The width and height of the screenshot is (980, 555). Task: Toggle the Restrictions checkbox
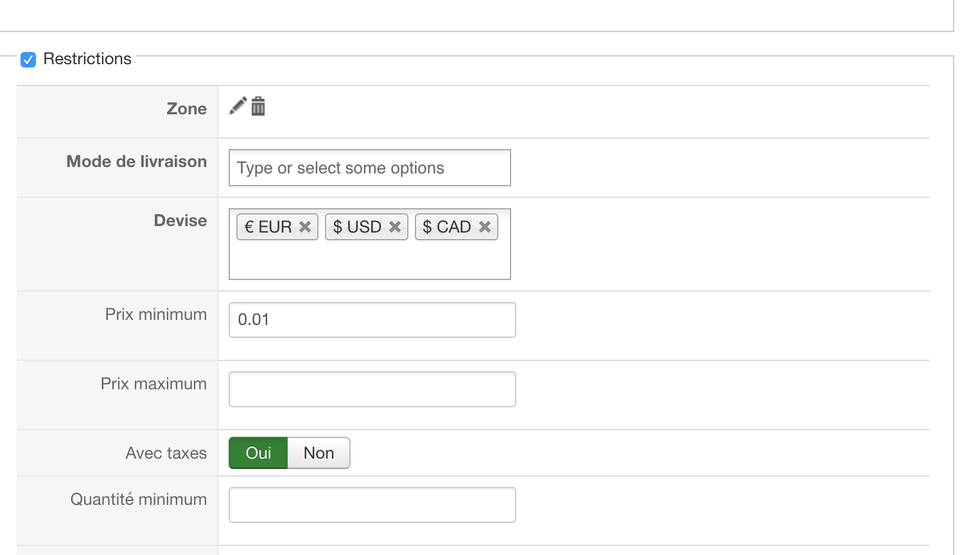point(28,60)
